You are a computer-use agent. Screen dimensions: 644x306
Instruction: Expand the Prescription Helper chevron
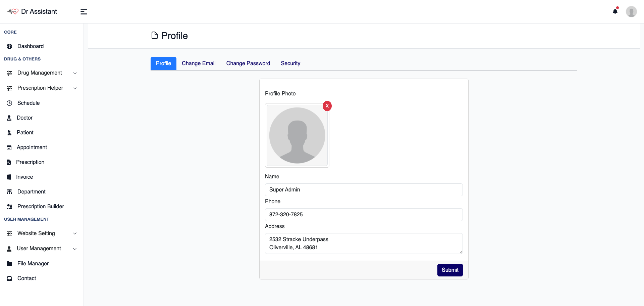click(x=75, y=88)
